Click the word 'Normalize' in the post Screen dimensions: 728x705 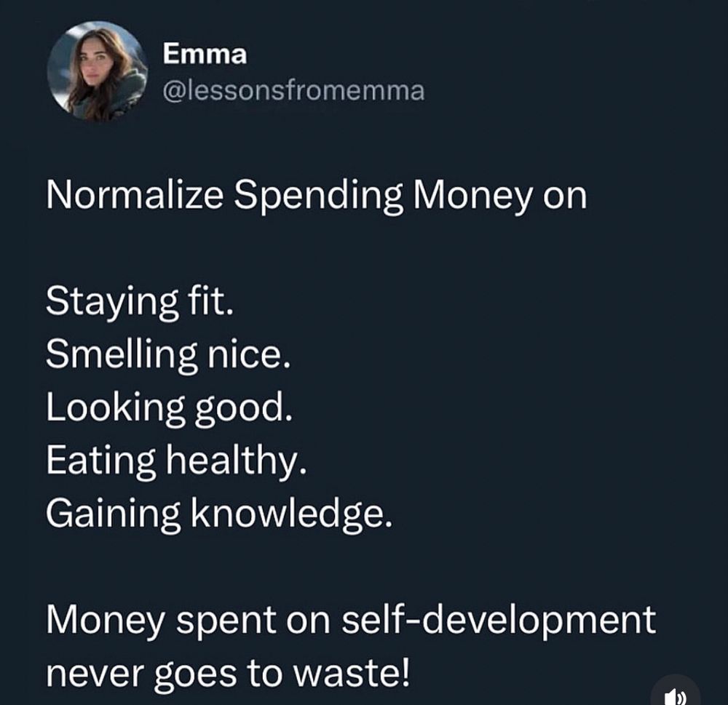pyautogui.click(x=135, y=195)
